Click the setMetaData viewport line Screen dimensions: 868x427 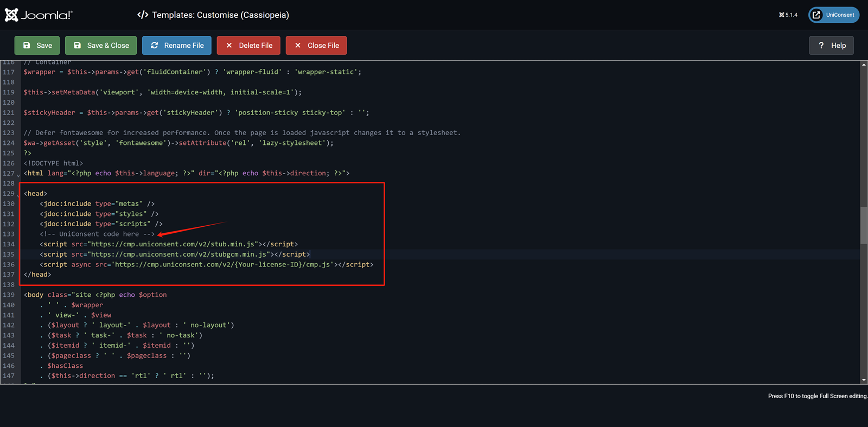[x=163, y=92]
